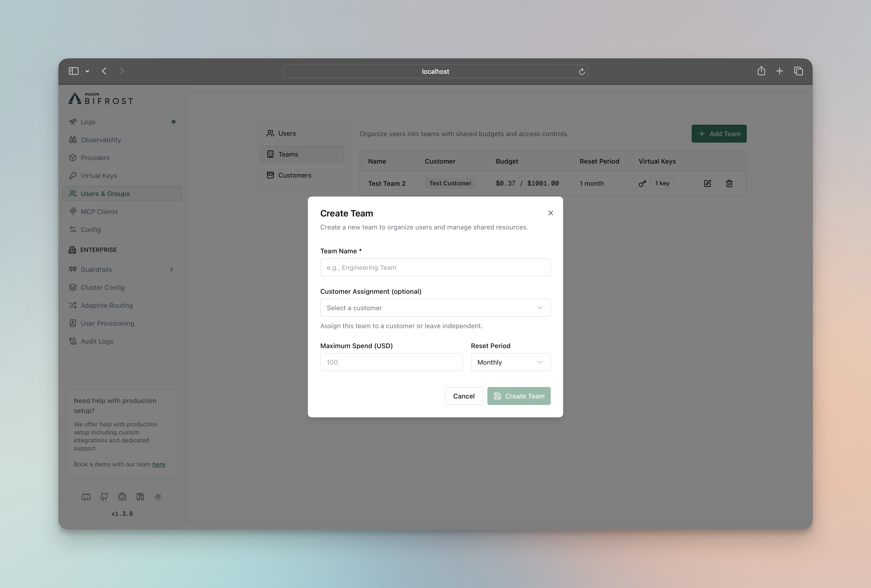The height and width of the screenshot is (588, 871).
Task: Open the Select a customer dropdown
Action: tap(435, 308)
